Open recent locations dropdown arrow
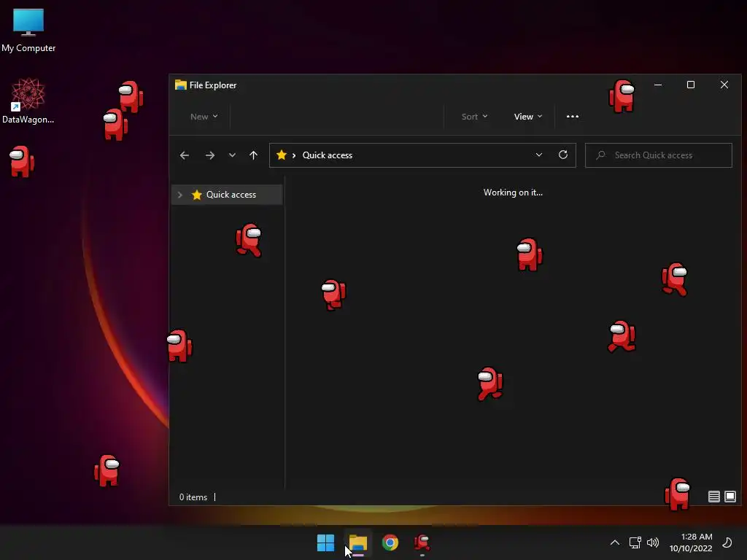Image resolution: width=747 pixels, height=560 pixels. pyautogui.click(x=232, y=155)
